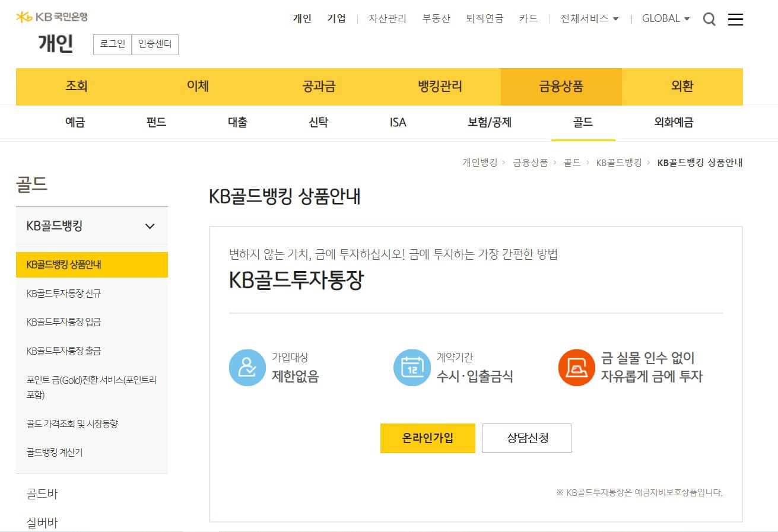Switch to the 보험/공제 submenu tab
The height and width of the screenshot is (532, 778).
pos(490,123)
